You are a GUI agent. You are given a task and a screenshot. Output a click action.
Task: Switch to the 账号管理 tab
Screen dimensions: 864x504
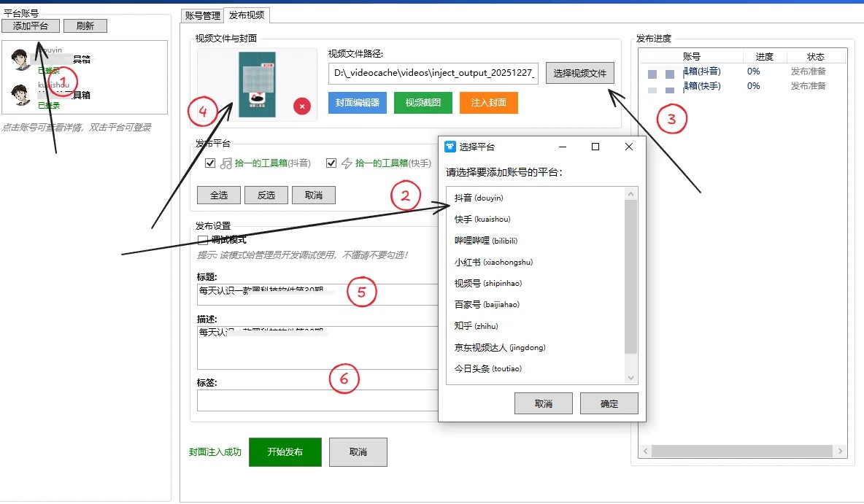[202, 15]
